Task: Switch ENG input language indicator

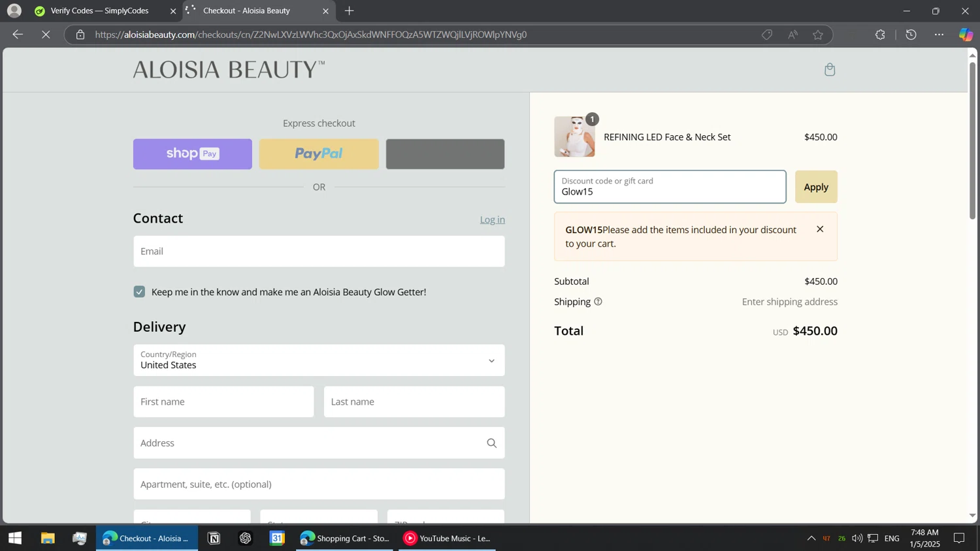Action: click(892, 539)
